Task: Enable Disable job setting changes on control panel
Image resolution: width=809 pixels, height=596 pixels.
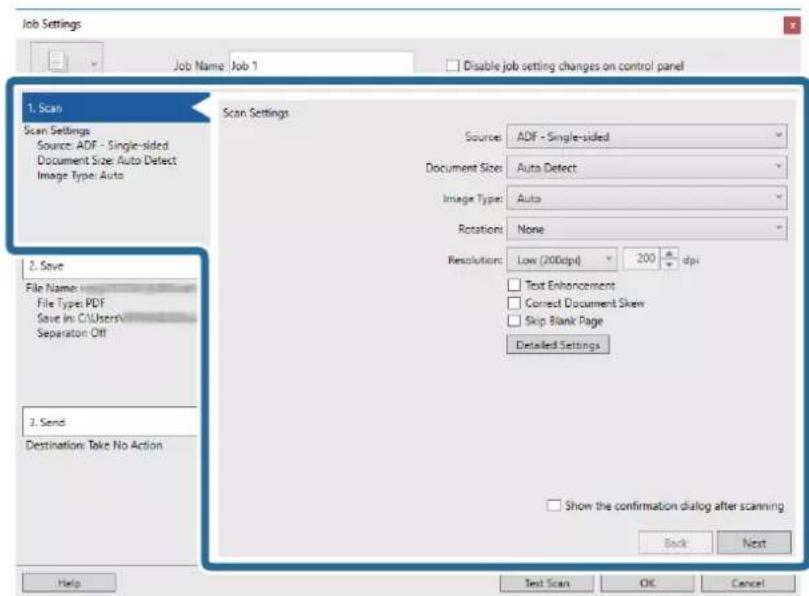Action: (452, 66)
